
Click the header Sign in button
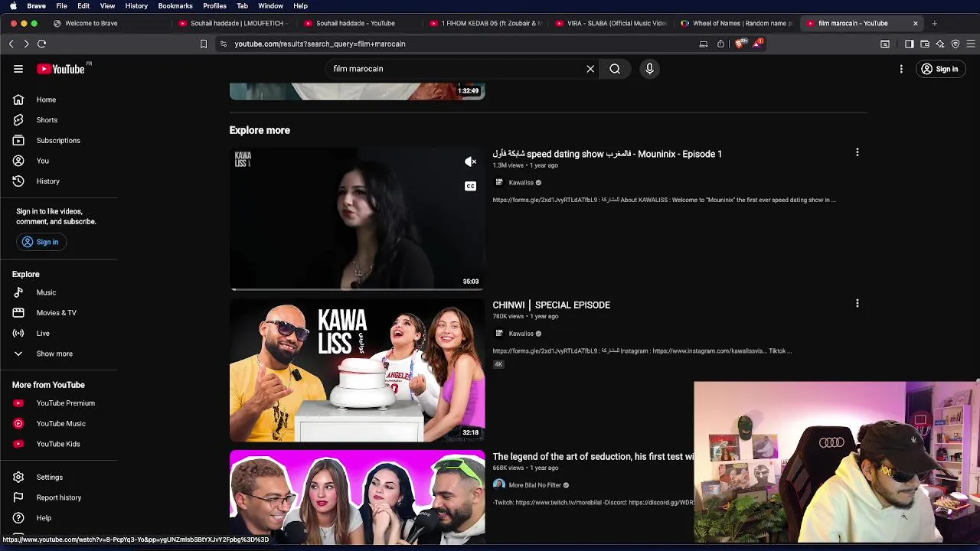coord(939,69)
